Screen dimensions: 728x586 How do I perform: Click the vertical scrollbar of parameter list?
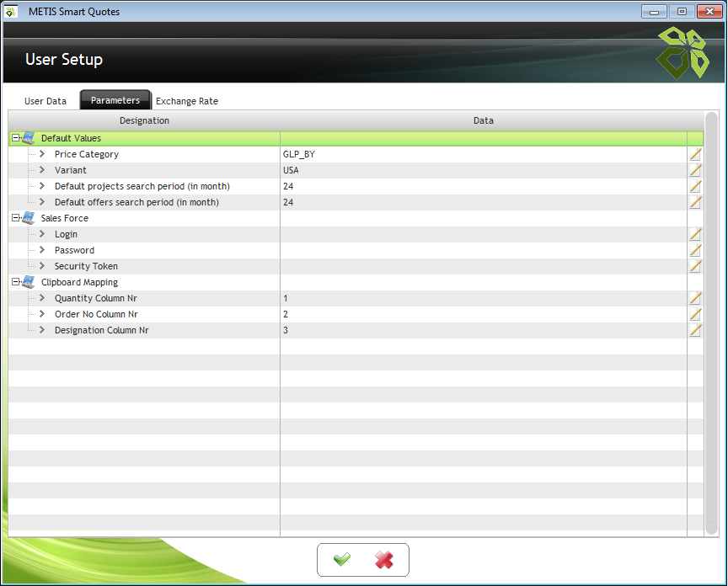coord(711,323)
